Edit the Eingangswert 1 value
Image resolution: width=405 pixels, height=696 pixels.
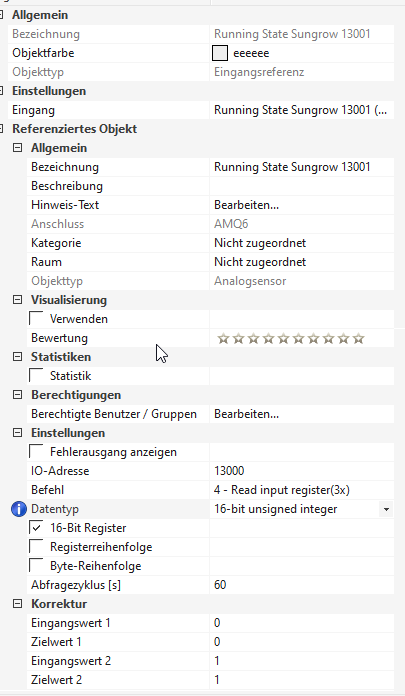[302, 623]
